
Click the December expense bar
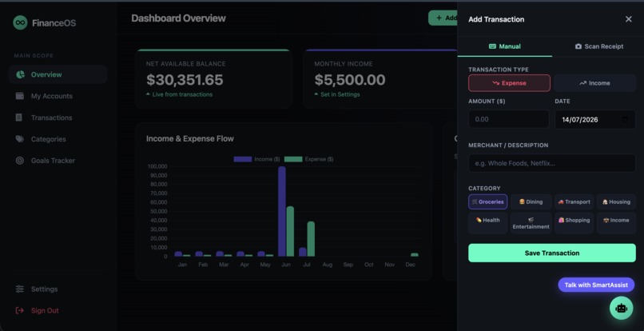(415, 254)
